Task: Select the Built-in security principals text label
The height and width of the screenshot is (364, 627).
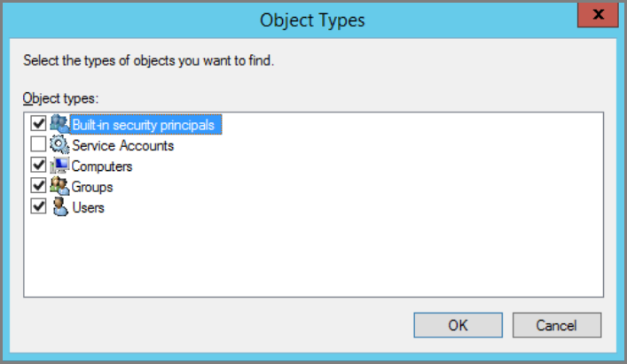Action: click(144, 125)
